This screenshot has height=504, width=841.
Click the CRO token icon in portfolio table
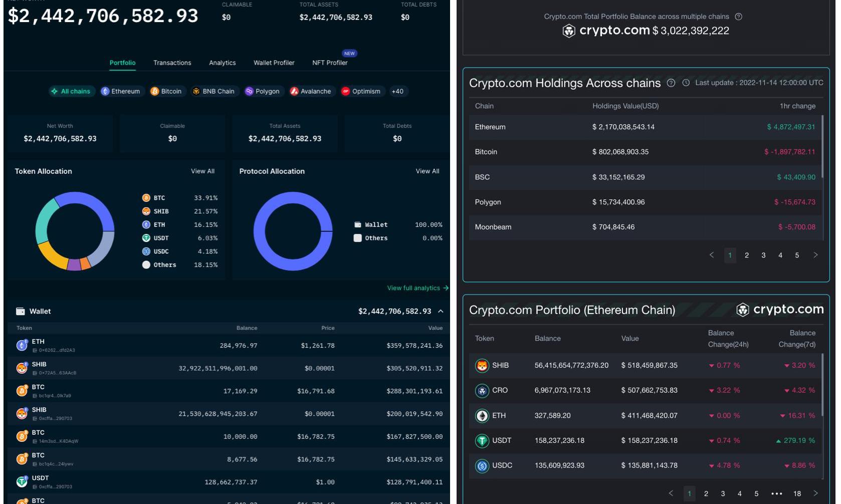(x=482, y=391)
